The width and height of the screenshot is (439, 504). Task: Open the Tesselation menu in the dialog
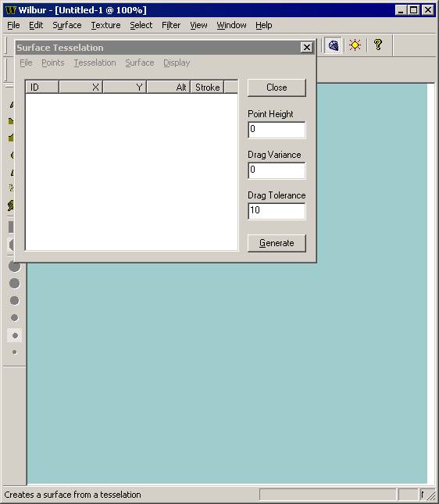pyautogui.click(x=95, y=63)
